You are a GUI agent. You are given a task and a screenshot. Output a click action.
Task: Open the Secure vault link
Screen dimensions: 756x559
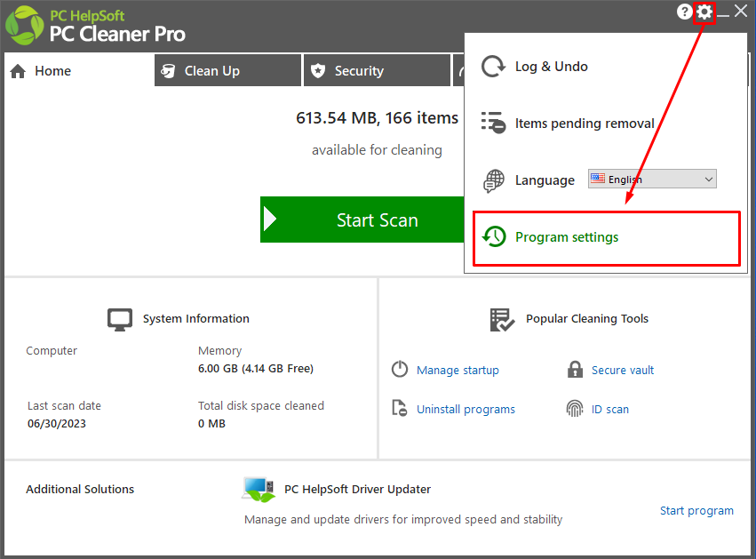point(623,370)
